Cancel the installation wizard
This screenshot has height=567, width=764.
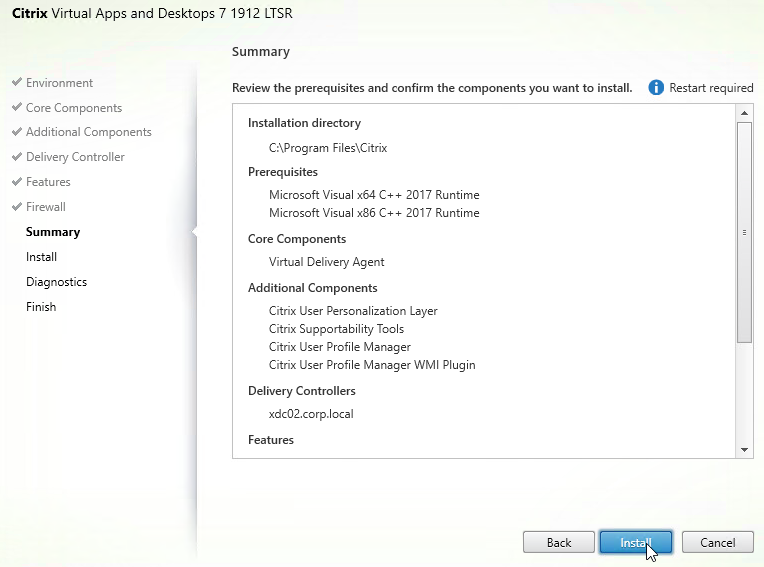coord(717,542)
